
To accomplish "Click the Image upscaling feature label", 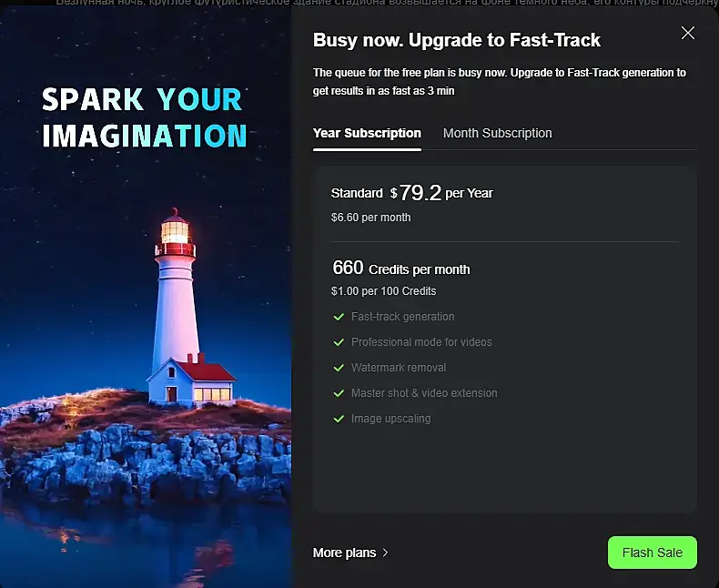I will coord(390,419).
